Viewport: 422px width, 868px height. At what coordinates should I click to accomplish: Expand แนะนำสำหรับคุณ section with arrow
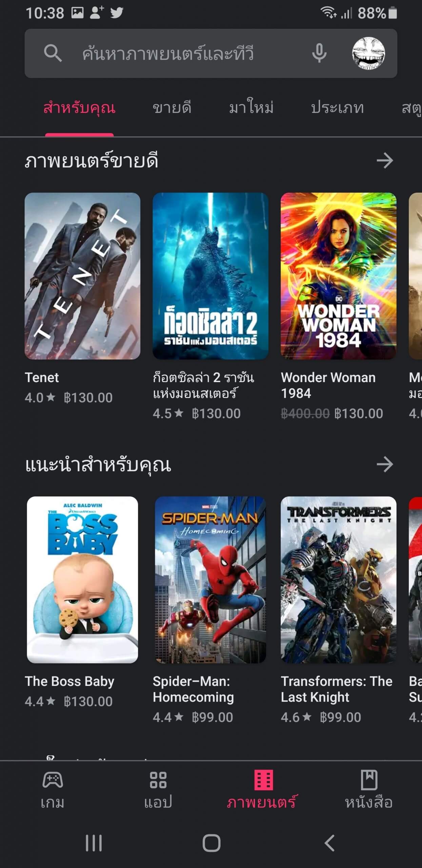coord(385,464)
